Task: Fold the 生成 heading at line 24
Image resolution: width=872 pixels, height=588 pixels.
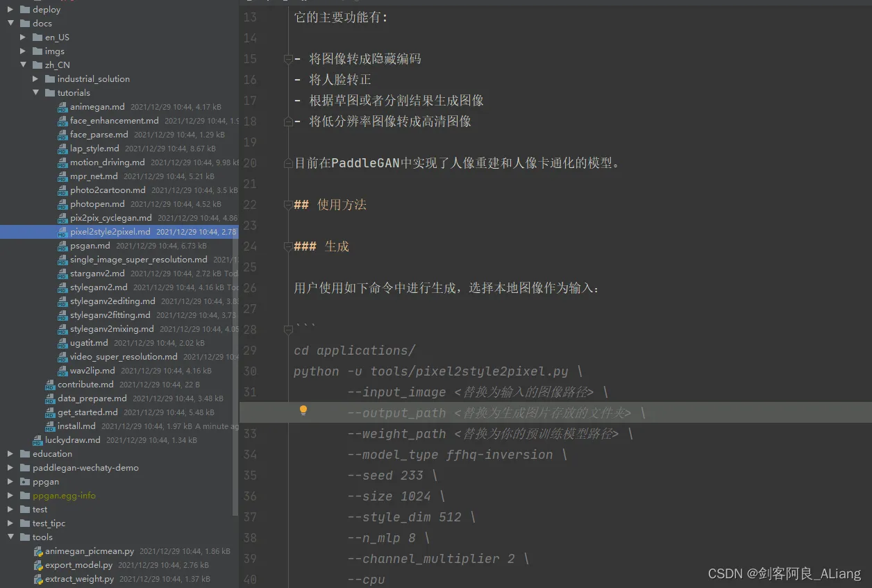Action: click(x=287, y=246)
